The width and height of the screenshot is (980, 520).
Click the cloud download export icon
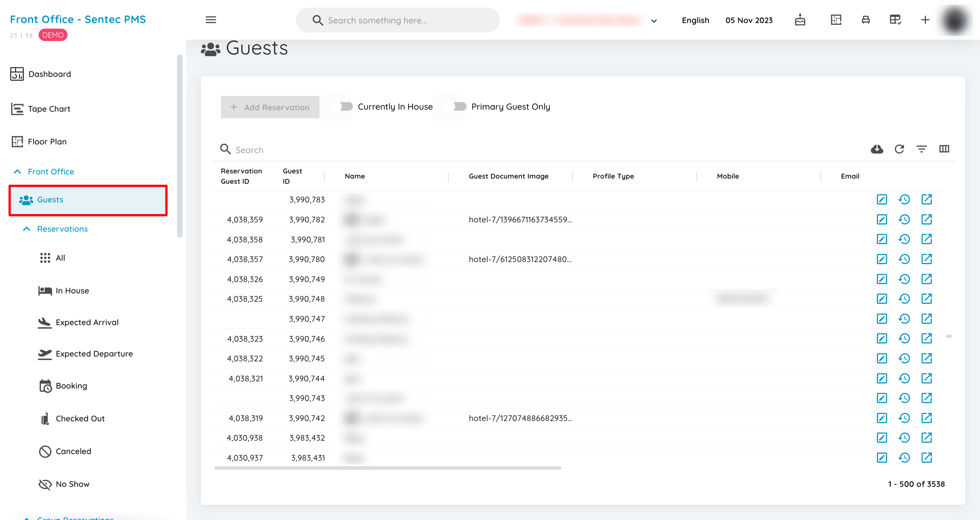(x=877, y=149)
